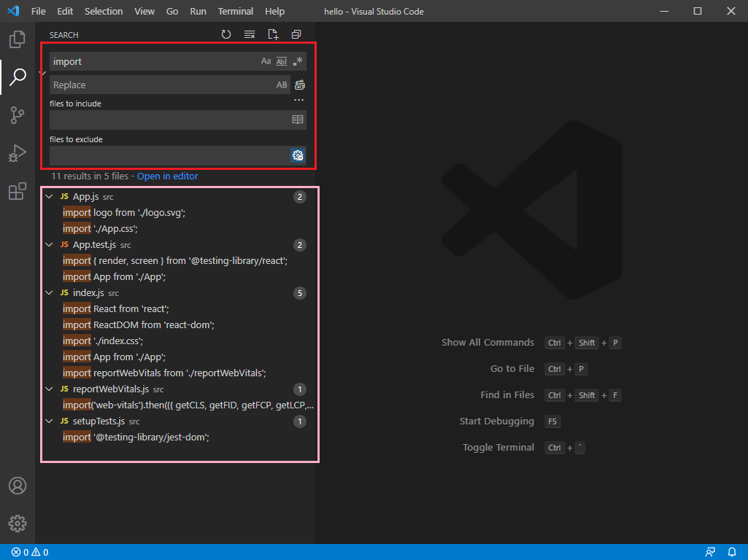Toggle Preserve Case in Replace field
The height and width of the screenshot is (560, 748).
[282, 85]
